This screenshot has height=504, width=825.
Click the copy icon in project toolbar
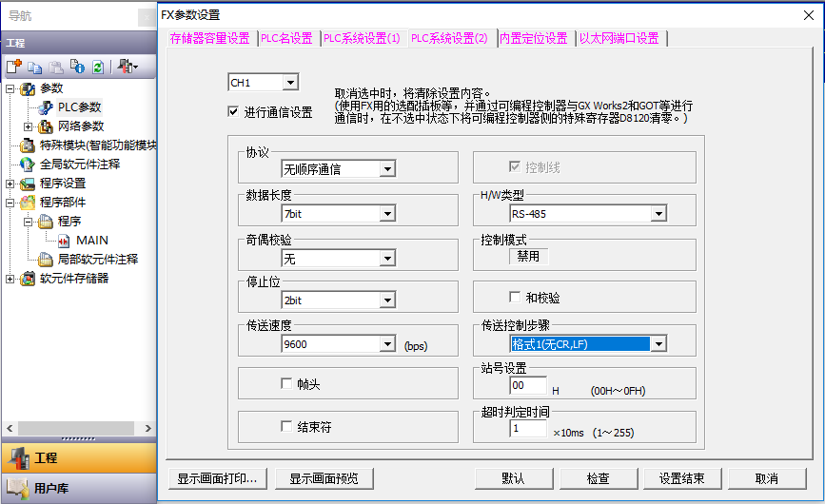[34, 67]
